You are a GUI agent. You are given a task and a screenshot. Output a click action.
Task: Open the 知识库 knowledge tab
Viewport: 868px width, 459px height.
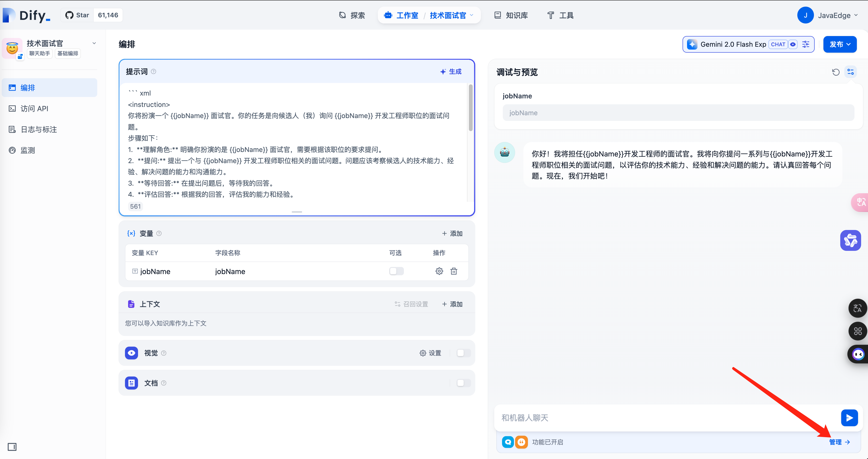(511, 15)
